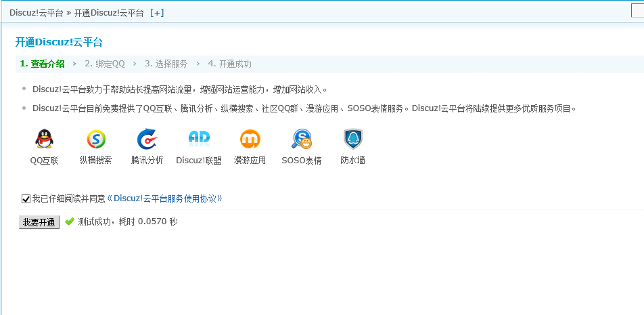Select step 1. 查看介绍
Image resolution: width=644 pixels, height=315 pixels.
point(43,64)
